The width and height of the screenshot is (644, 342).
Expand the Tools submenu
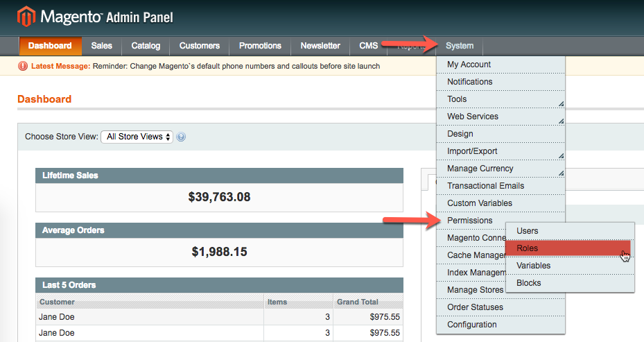coord(501,99)
